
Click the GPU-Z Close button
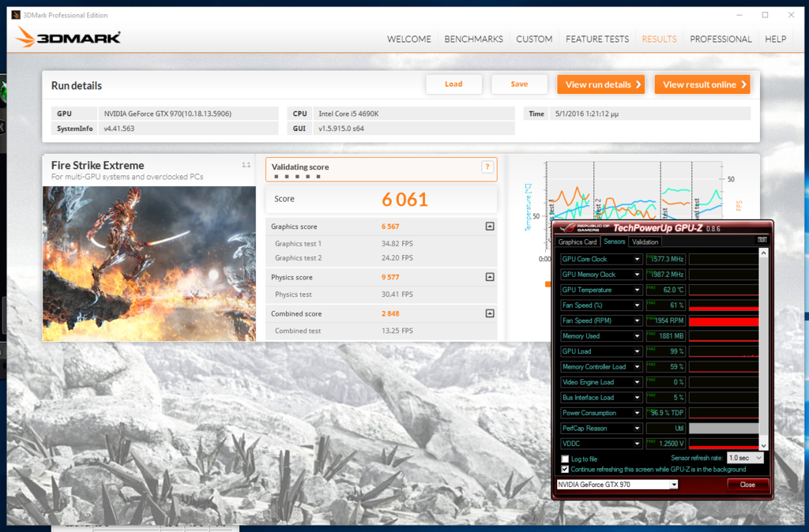(747, 485)
